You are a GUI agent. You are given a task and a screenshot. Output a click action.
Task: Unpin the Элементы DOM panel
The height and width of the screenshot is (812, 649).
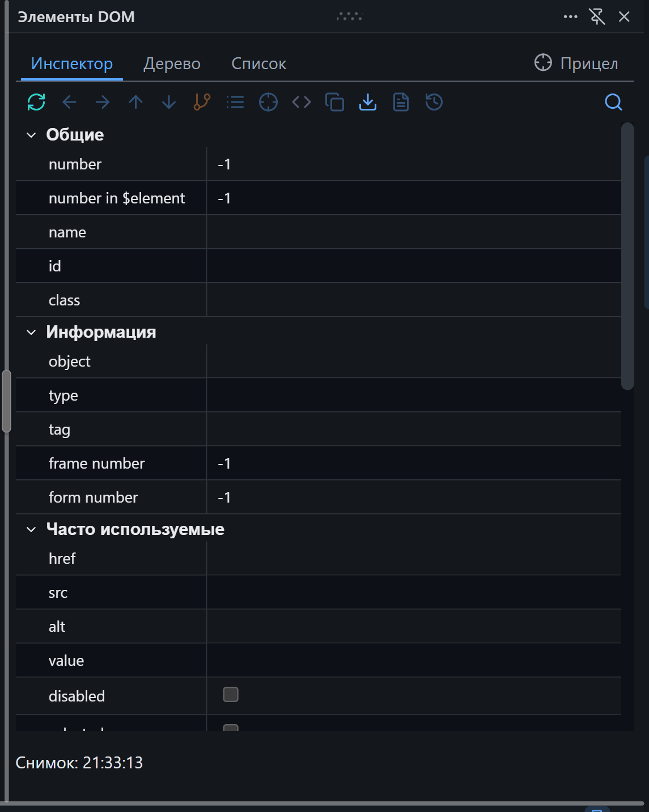click(x=597, y=16)
